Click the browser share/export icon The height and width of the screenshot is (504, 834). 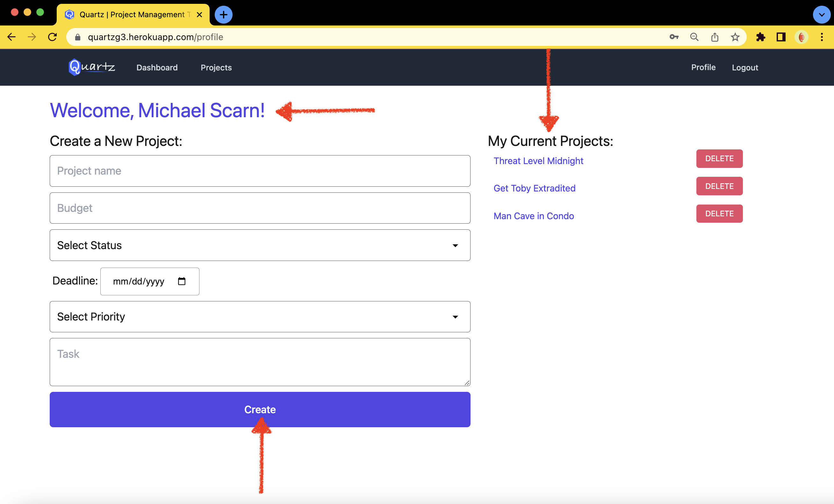tap(714, 37)
